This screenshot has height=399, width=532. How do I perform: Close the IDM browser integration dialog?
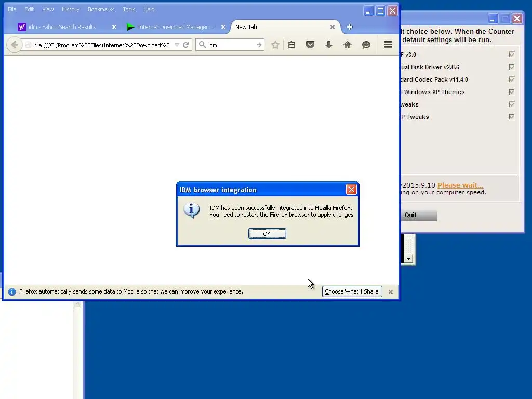click(x=351, y=189)
